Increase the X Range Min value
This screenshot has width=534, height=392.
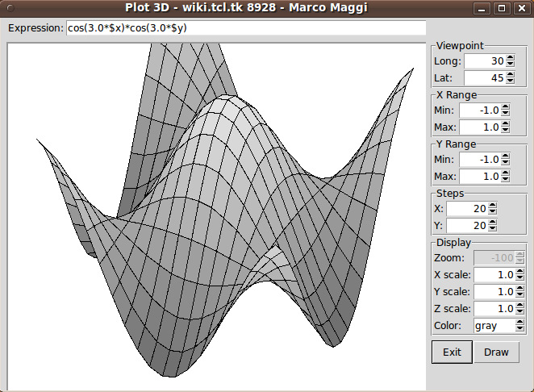(506, 107)
